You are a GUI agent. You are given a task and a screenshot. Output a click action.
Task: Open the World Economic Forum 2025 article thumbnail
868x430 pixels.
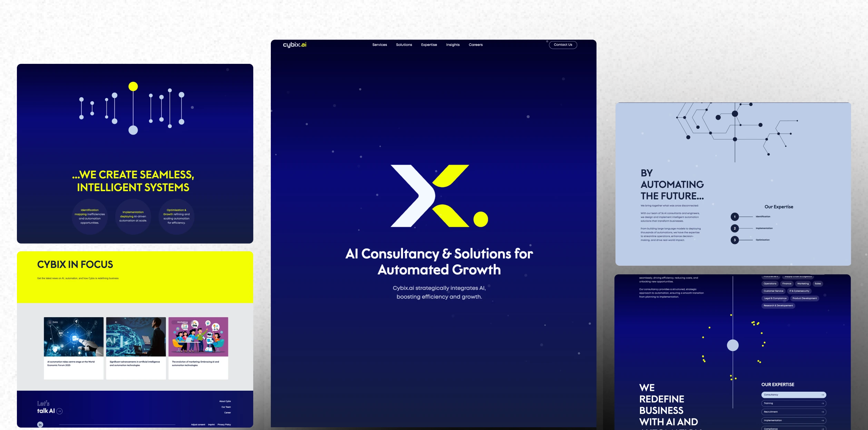73,337
